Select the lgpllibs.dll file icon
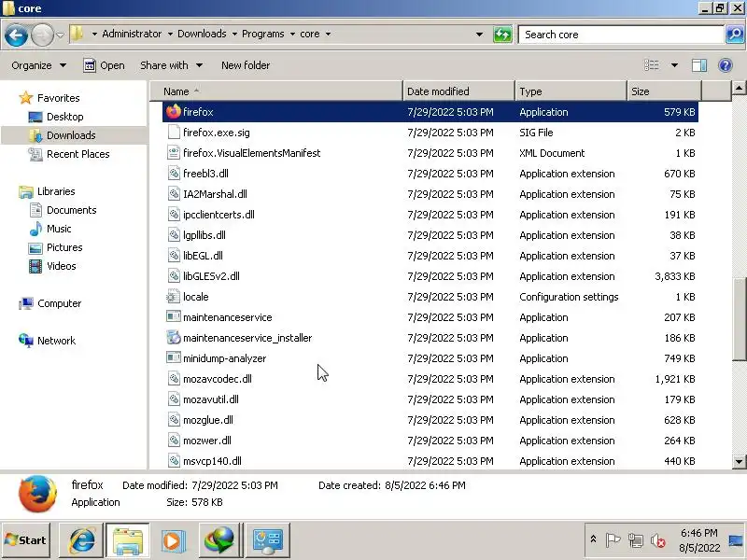The height and width of the screenshot is (560, 747). [x=174, y=235]
